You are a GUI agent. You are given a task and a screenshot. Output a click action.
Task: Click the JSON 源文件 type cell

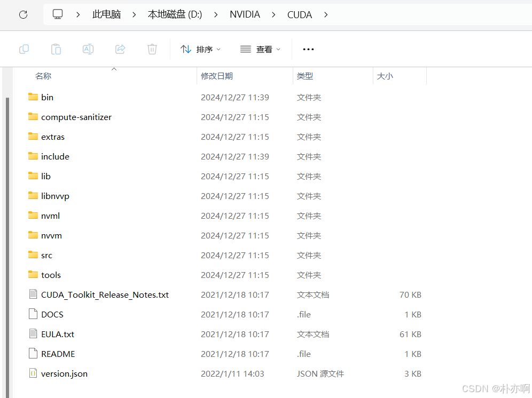tap(320, 373)
